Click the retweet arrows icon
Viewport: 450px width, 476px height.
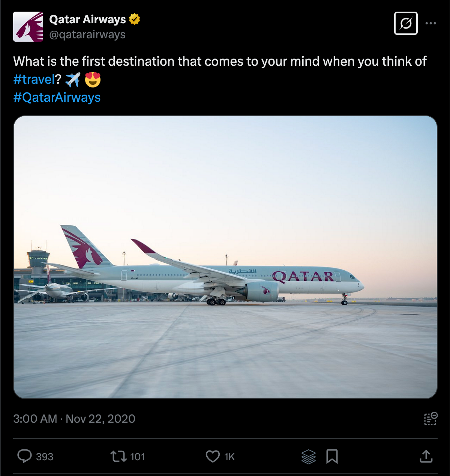pos(118,456)
